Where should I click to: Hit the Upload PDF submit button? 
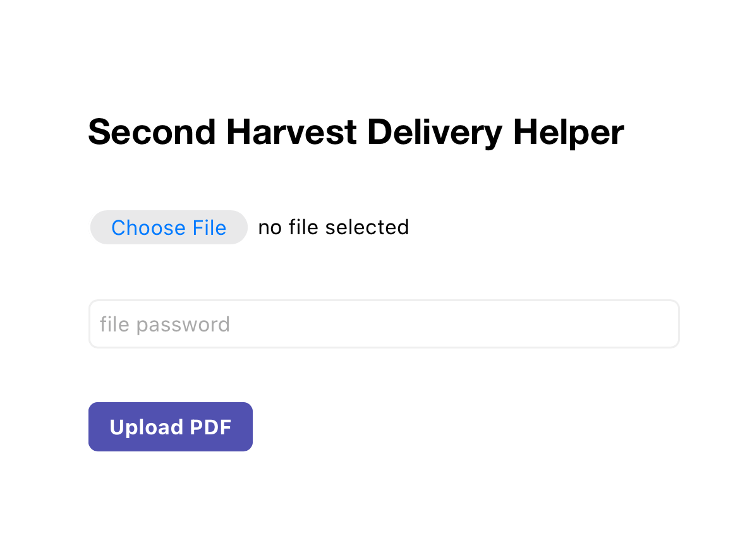pyautogui.click(x=171, y=427)
